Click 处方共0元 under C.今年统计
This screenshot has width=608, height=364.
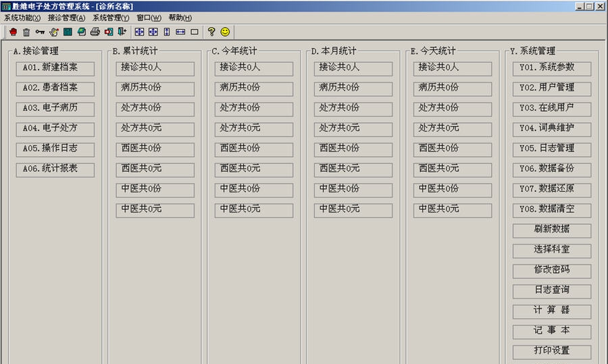coord(253,129)
